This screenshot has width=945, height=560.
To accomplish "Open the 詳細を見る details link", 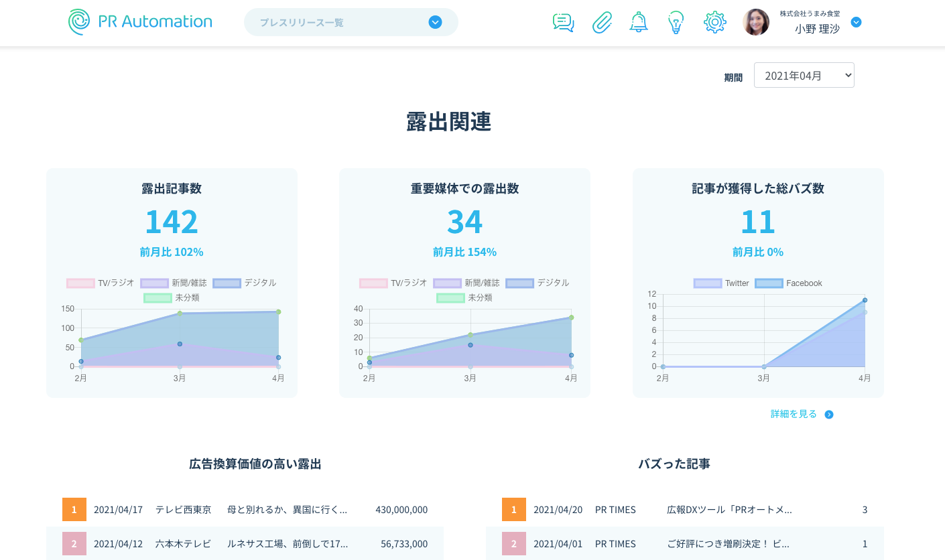I will 794,414.
